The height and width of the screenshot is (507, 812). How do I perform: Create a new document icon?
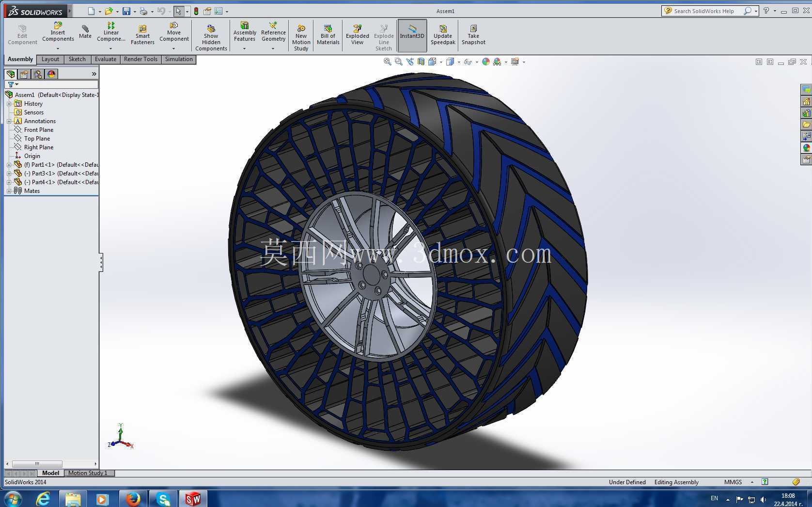[91, 11]
